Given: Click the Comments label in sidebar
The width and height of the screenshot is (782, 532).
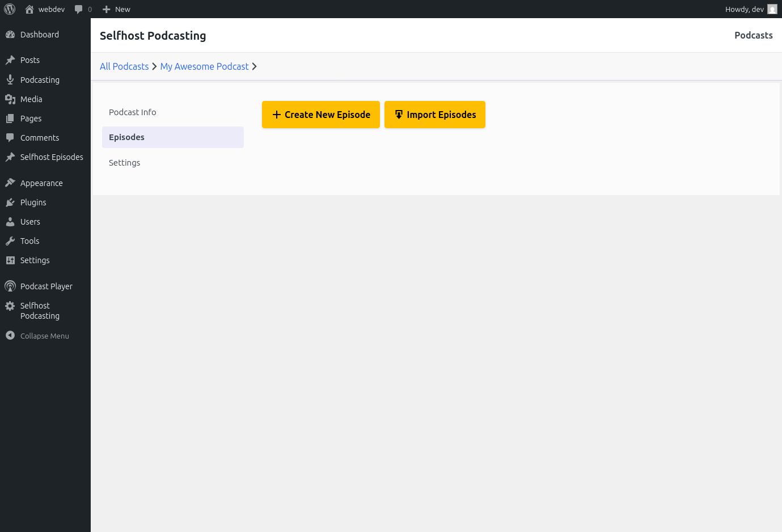Looking at the screenshot, I should click(x=40, y=138).
